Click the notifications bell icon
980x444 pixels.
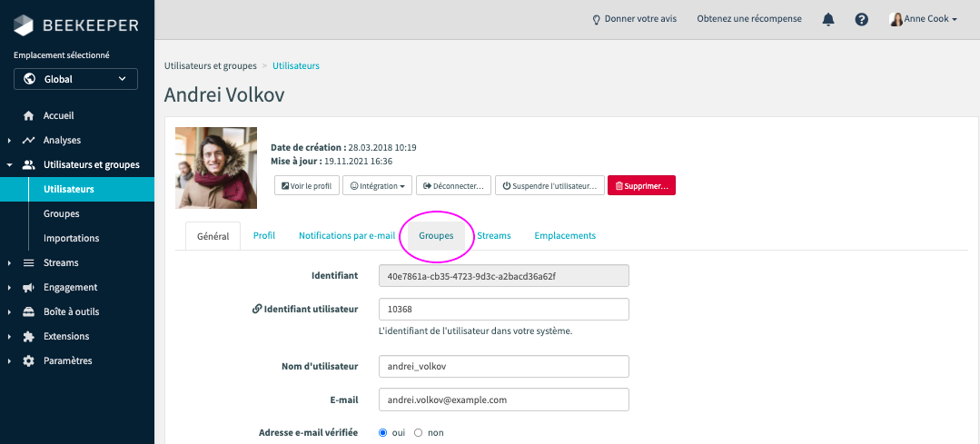(x=828, y=19)
